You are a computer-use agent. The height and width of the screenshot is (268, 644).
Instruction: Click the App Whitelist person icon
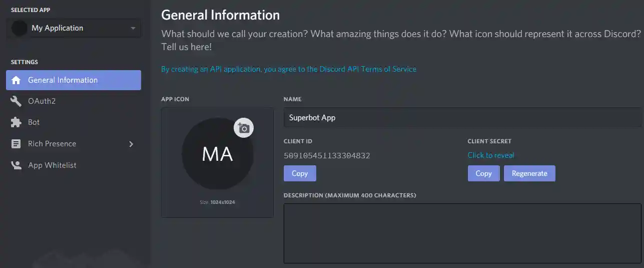click(x=17, y=165)
